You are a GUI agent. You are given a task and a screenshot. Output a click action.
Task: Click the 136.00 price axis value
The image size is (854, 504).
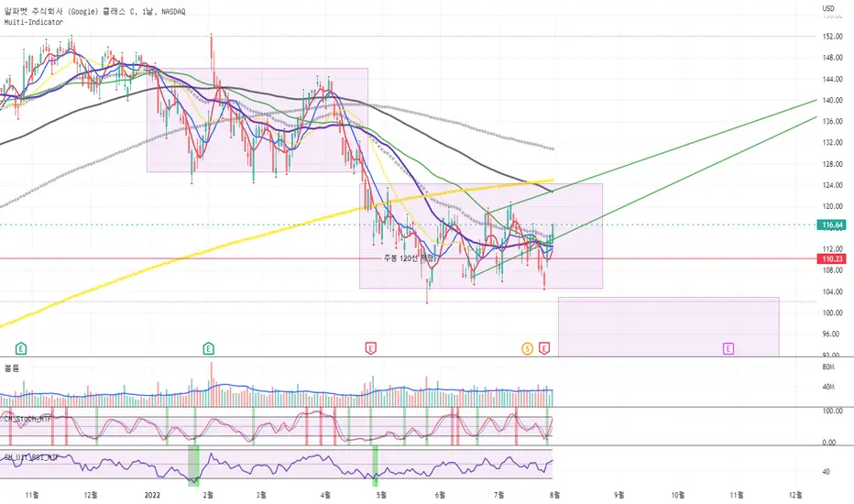click(833, 122)
